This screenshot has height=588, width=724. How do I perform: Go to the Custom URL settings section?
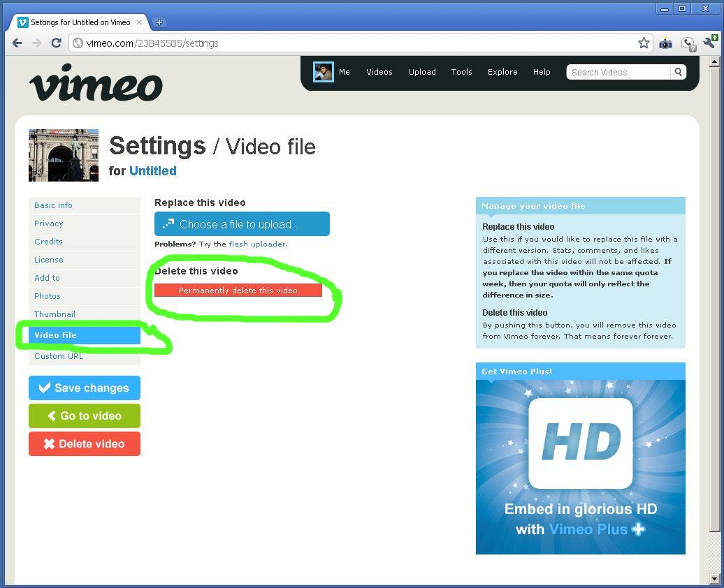coord(59,356)
